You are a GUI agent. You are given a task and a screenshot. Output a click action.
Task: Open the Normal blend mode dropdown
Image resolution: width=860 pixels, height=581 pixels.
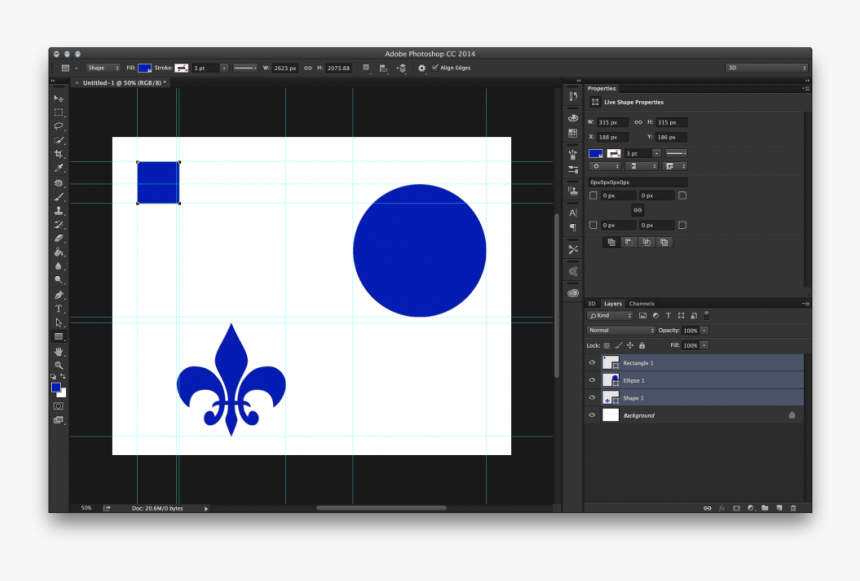[x=621, y=330]
